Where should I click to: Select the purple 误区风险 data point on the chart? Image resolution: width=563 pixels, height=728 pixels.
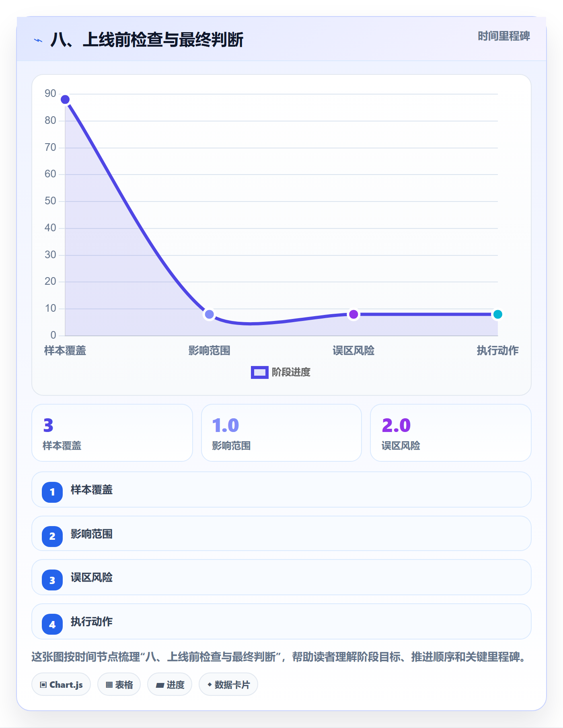(353, 314)
